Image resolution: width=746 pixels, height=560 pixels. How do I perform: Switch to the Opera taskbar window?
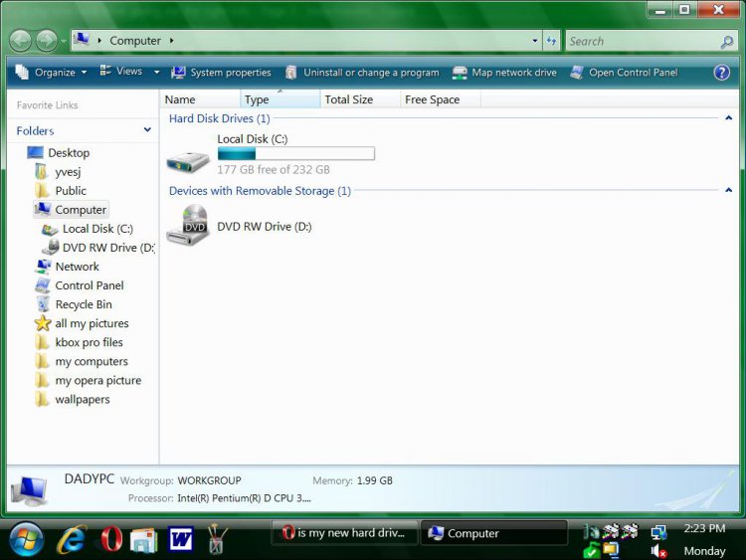(344, 533)
